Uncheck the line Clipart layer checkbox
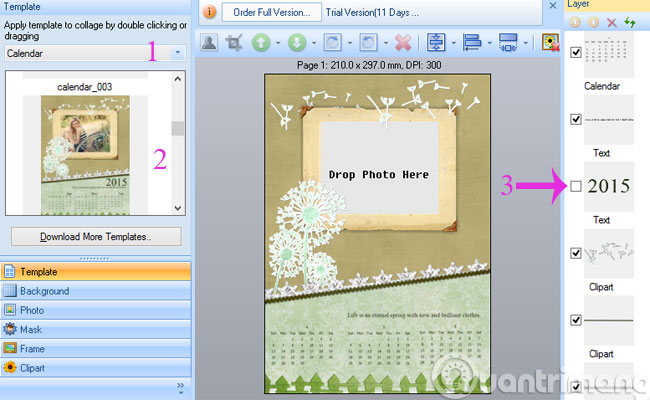The height and width of the screenshot is (400, 650). 576,320
